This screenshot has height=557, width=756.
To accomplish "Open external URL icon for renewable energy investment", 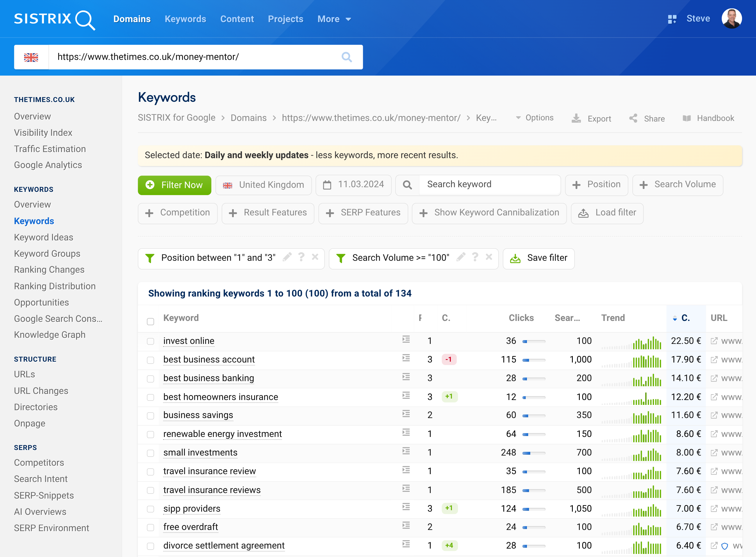I will point(714,434).
